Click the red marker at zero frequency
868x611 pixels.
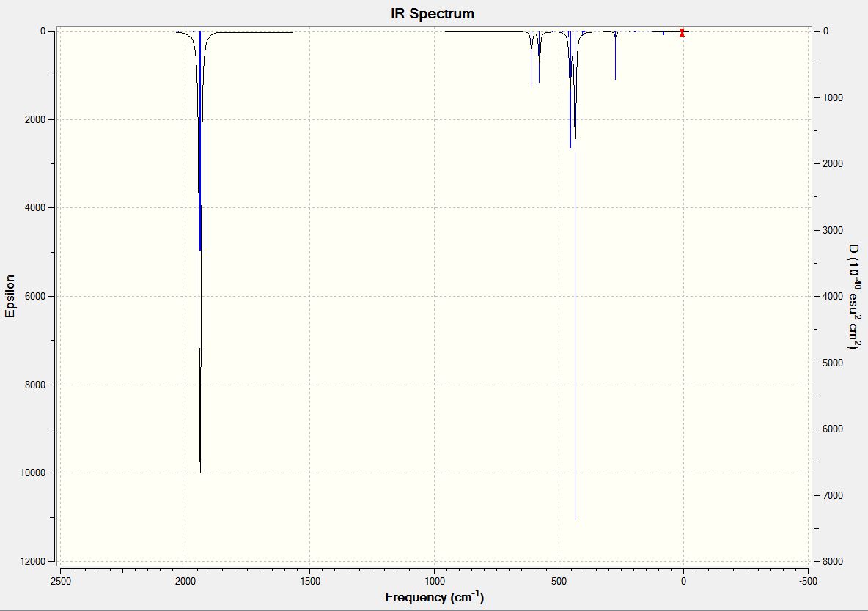pyautogui.click(x=682, y=33)
